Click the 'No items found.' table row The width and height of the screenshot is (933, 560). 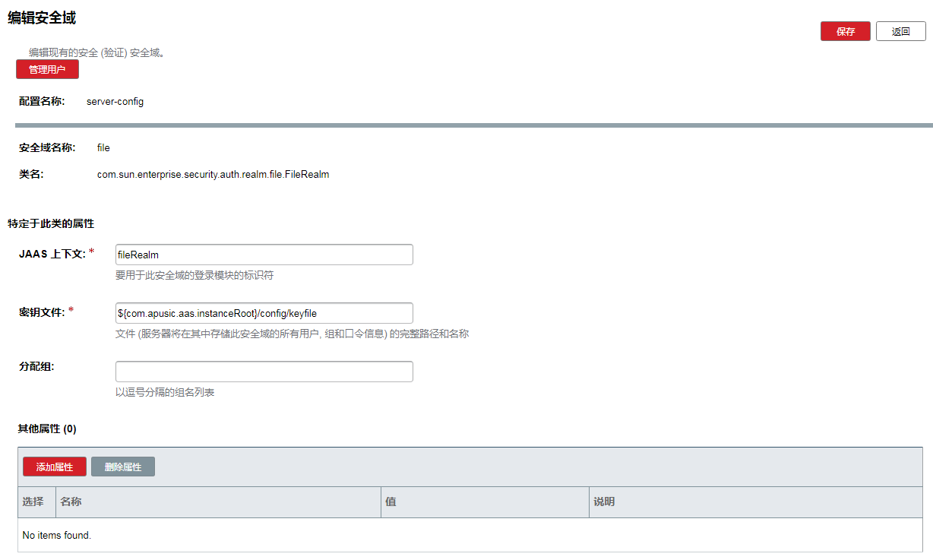pyautogui.click(x=57, y=535)
